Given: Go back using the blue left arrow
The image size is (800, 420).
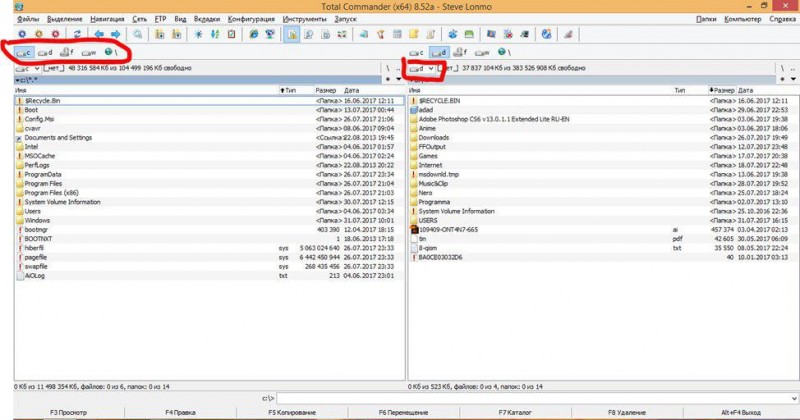Looking at the screenshot, I should click(x=99, y=34).
